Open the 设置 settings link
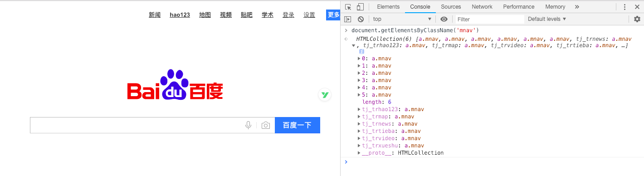 [309, 15]
